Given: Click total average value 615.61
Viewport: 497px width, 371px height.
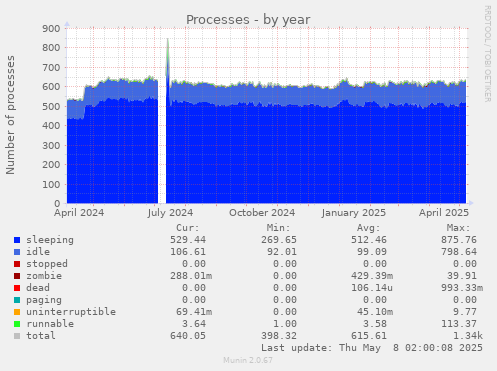Looking at the screenshot, I should [x=369, y=336].
